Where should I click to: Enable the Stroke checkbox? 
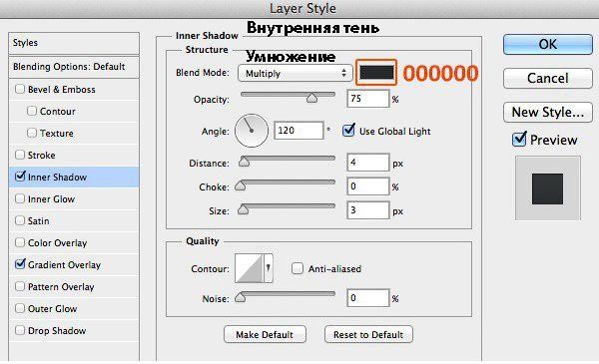coord(20,155)
